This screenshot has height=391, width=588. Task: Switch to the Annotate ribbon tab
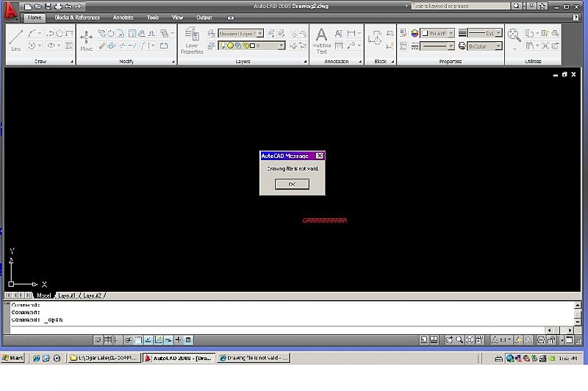tap(123, 18)
